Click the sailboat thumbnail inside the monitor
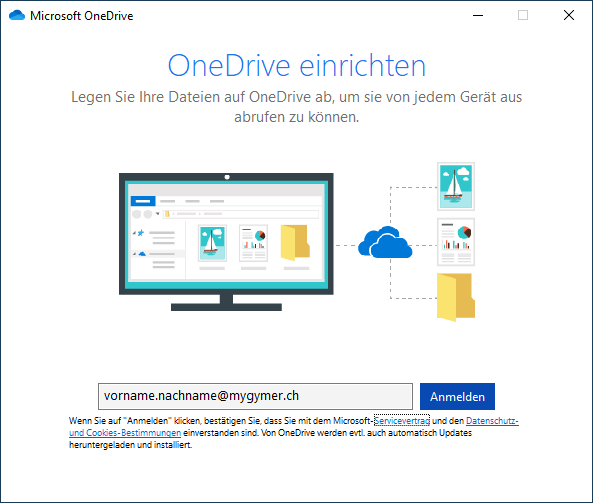The width and height of the screenshot is (593, 503). pos(212,243)
